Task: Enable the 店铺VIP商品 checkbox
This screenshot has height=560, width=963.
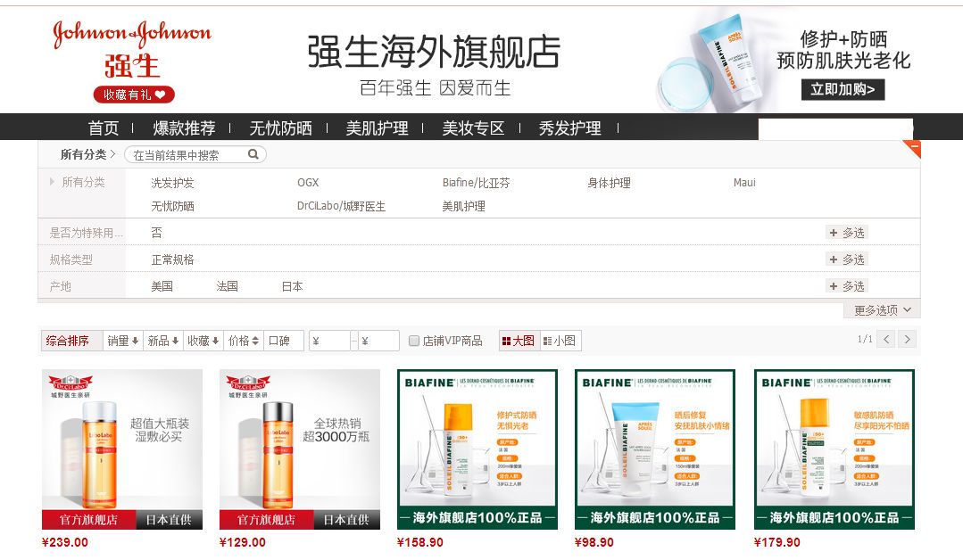Action: click(x=413, y=340)
